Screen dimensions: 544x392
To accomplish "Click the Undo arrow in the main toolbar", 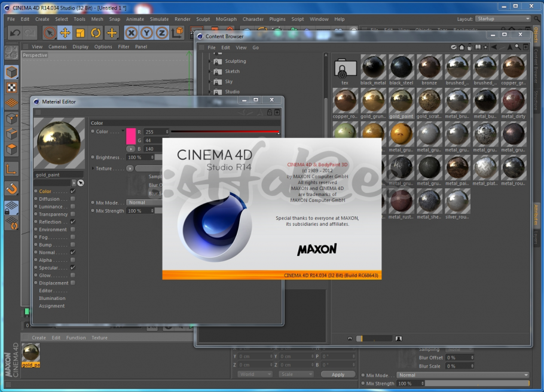I will click(x=15, y=33).
